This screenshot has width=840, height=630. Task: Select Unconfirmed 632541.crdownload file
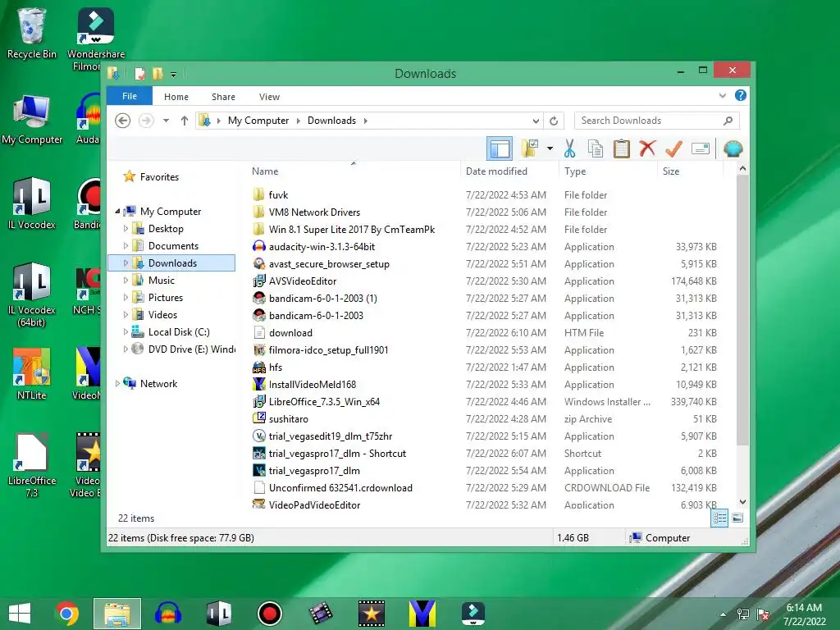[x=340, y=488]
